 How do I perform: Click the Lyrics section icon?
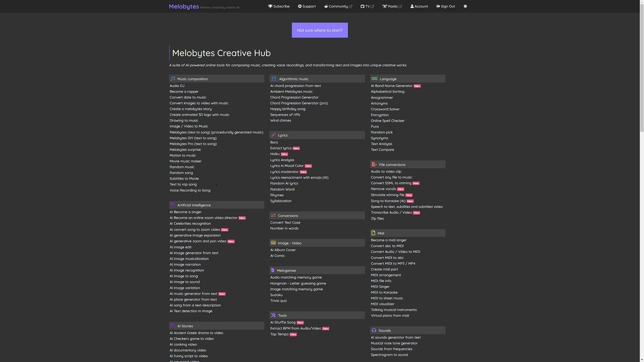point(272,134)
